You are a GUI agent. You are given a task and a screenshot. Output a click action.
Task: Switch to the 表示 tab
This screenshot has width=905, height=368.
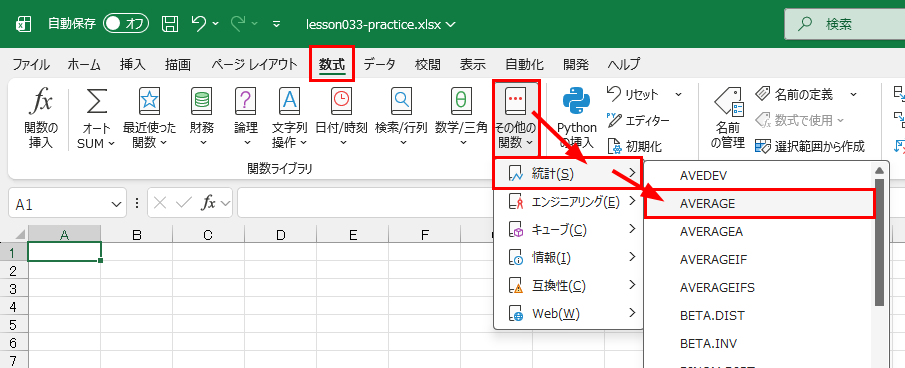[473, 64]
